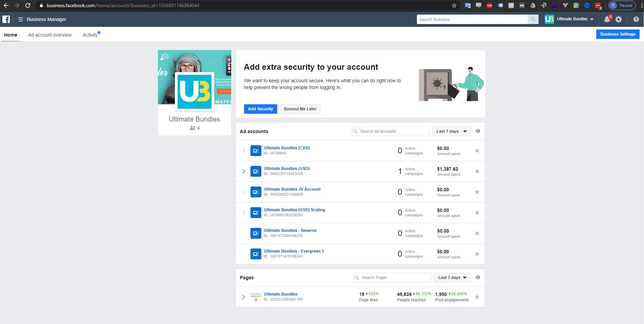Click the Search Pages field
This screenshot has height=324, width=644.
click(392, 278)
